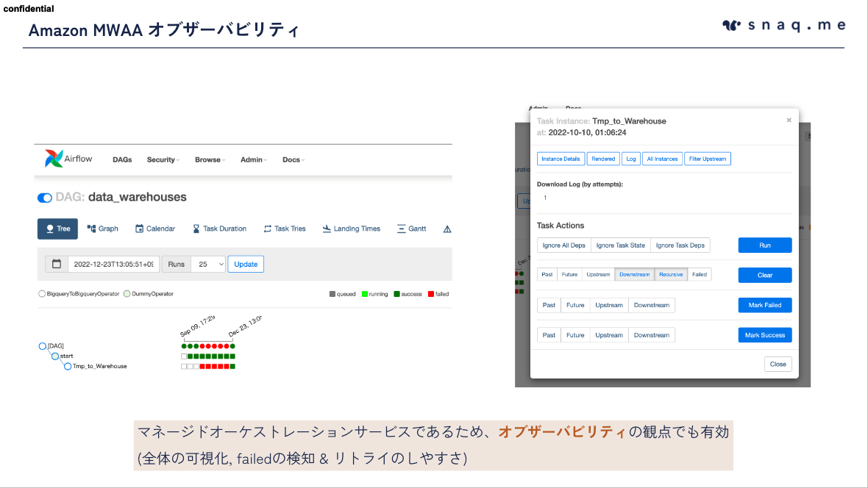This screenshot has width=868, height=488.
Task: Click the success status legend
Action: coord(408,294)
